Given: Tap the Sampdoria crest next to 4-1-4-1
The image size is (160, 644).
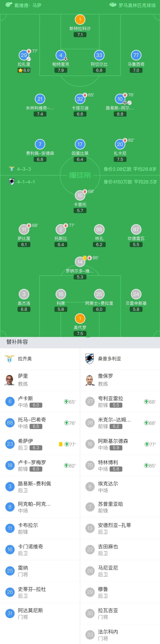Looking at the screenshot, I should (12, 182).
